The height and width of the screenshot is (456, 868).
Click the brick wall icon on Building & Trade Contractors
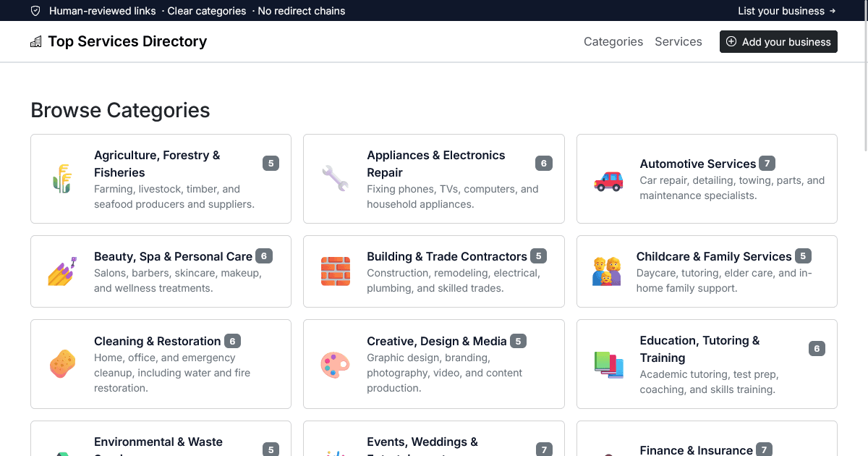click(x=335, y=271)
